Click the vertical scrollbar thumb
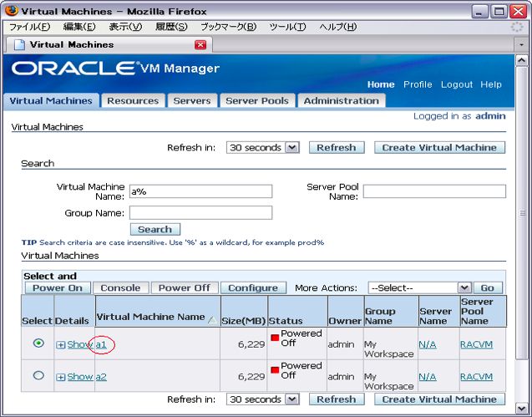The height and width of the screenshot is (417, 532). [521, 213]
